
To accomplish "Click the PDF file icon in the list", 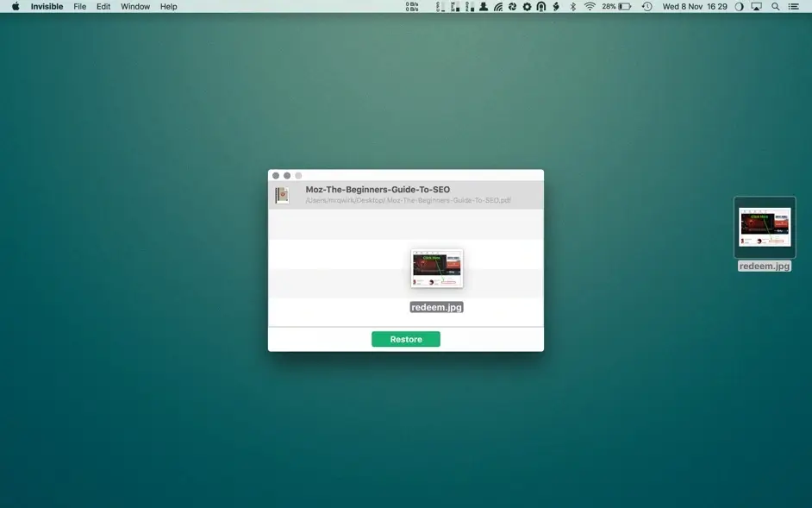I will (282, 196).
